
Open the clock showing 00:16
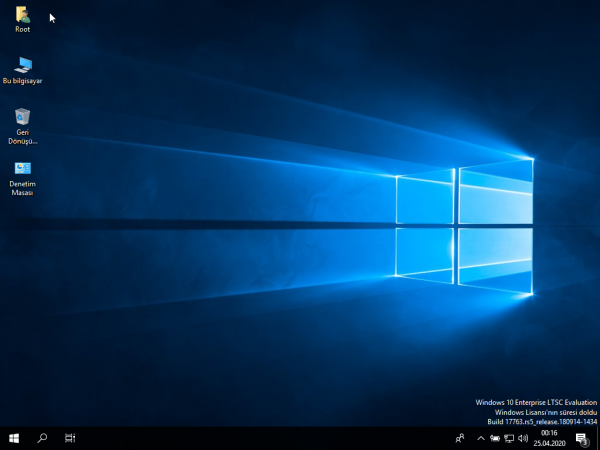coord(548,438)
